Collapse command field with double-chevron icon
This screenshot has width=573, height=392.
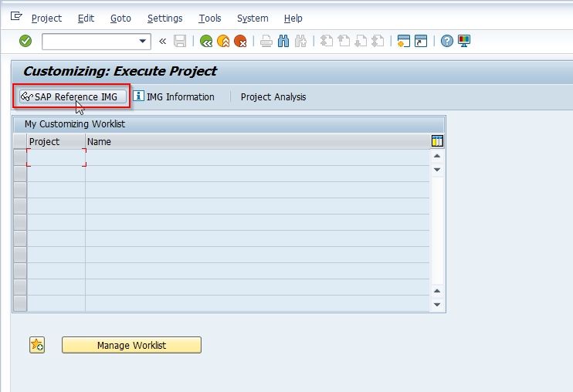click(x=163, y=41)
